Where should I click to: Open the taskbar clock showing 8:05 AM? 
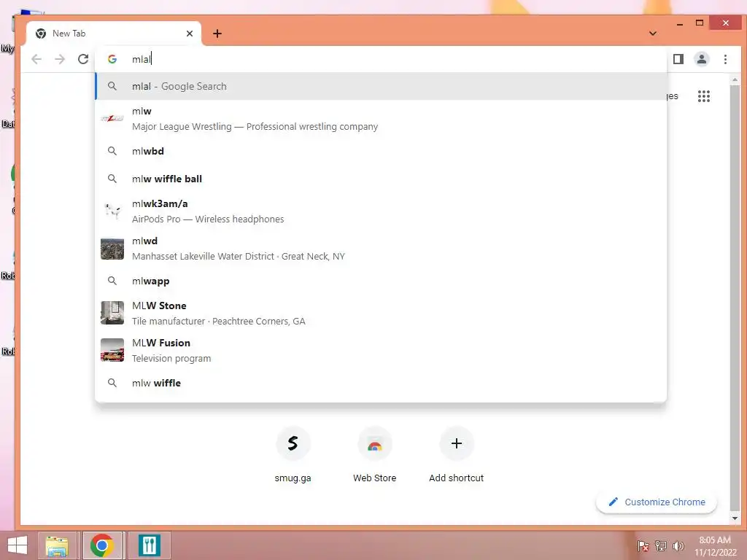click(x=715, y=546)
